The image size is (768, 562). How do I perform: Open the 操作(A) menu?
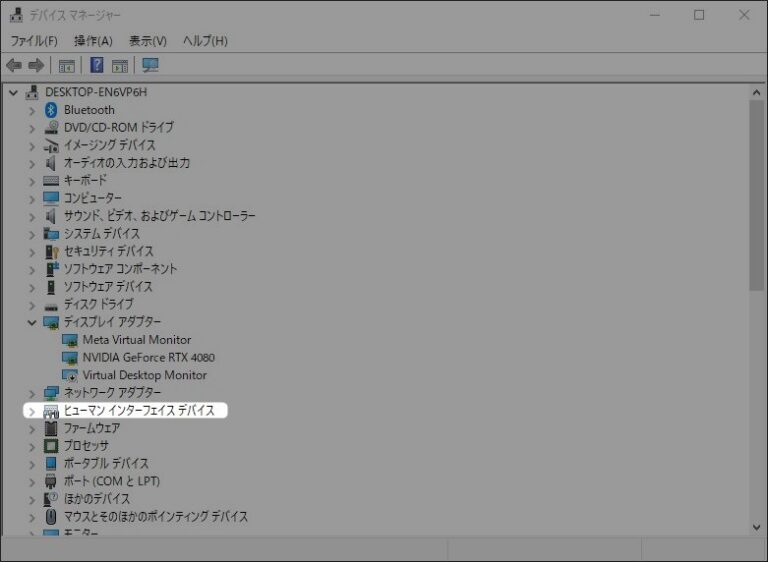[x=93, y=41]
